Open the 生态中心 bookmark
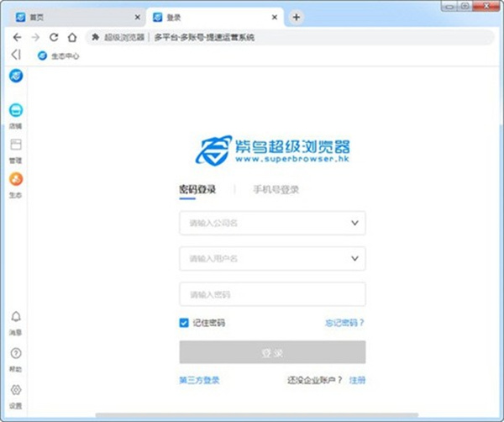504x422 pixels. coord(58,56)
